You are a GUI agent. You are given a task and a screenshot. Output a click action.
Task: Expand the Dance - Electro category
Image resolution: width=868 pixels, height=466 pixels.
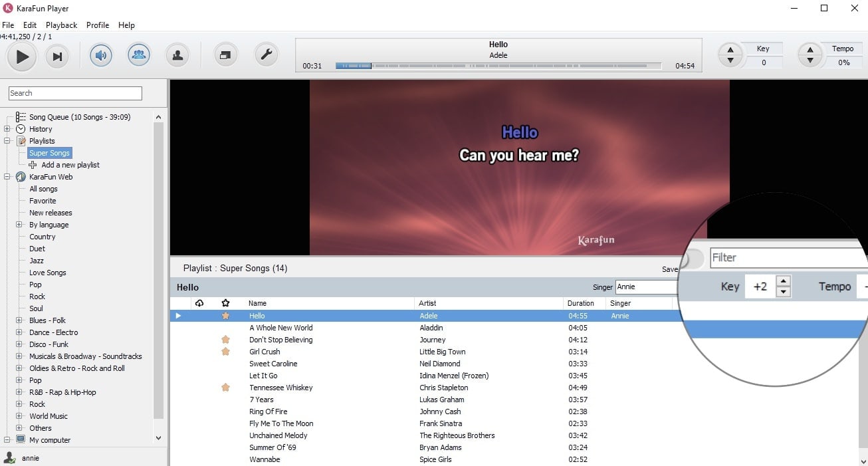pos(19,332)
